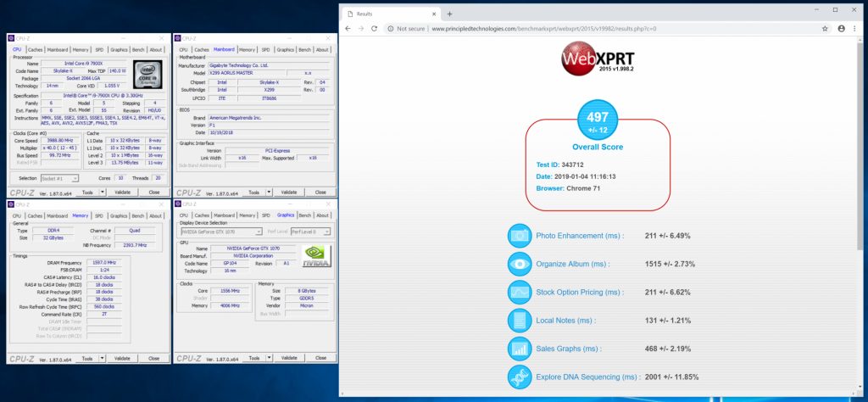The height and width of the screenshot is (402, 868).
Task: Open the Chrome profile avatar icon
Action: (x=840, y=28)
